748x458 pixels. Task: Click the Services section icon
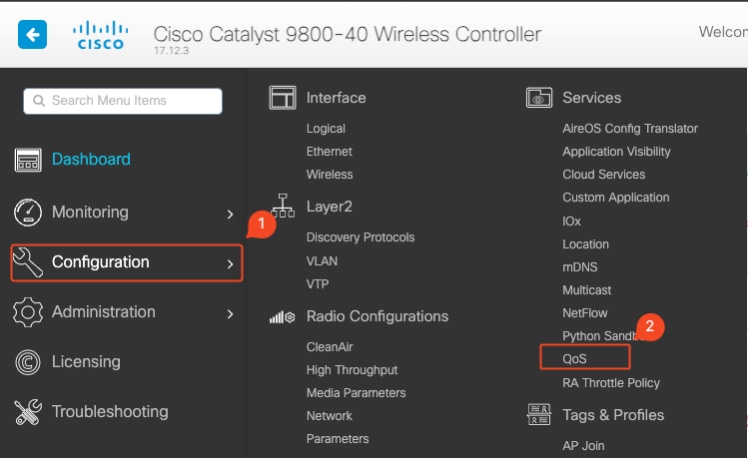click(x=539, y=98)
